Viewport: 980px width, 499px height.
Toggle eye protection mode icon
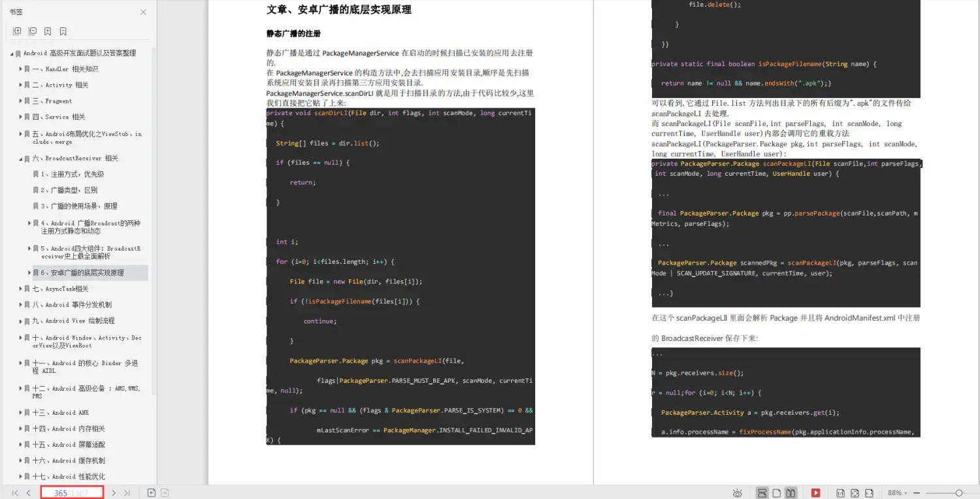(738, 493)
